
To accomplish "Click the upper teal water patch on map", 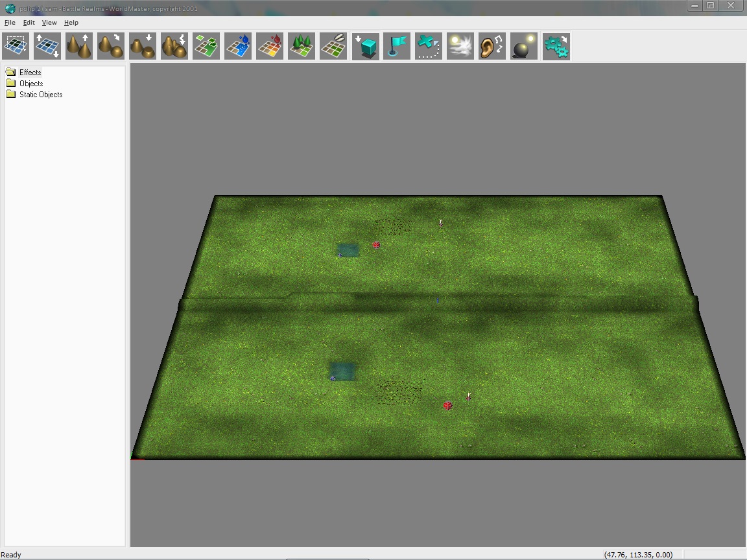I will [x=348, y=250].
